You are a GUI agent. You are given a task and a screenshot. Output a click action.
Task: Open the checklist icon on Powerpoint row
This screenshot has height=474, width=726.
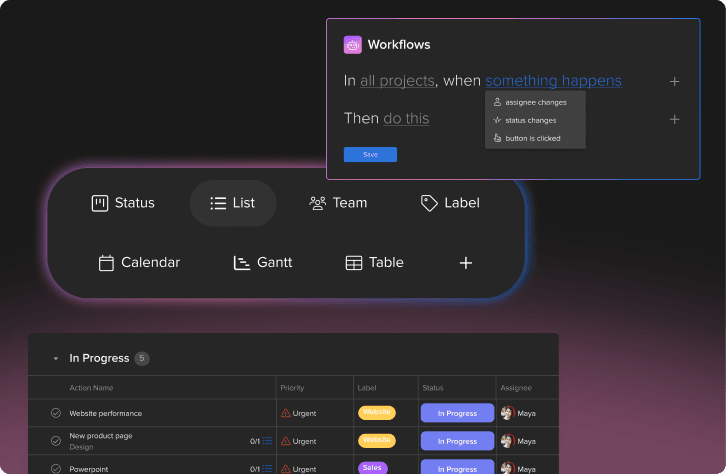click(x=267, y=469)
